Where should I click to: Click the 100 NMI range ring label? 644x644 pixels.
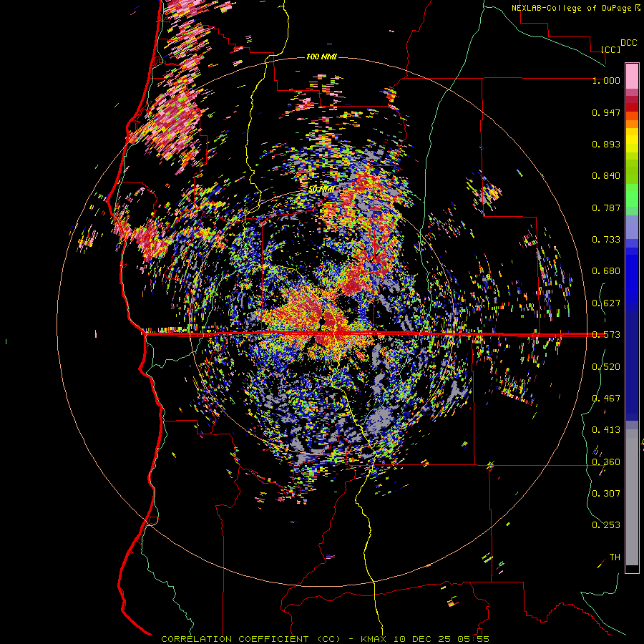[321, 57]
